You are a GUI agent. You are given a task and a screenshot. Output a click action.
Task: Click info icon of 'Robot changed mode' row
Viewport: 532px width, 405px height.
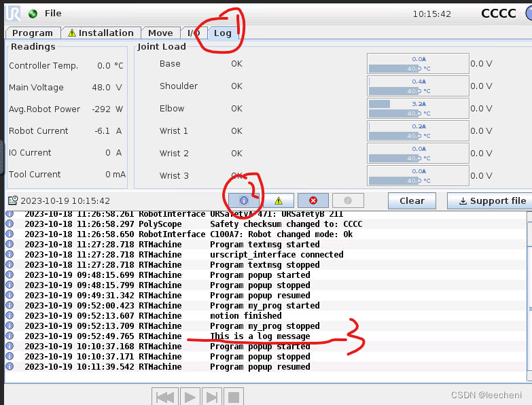[10, 234]
